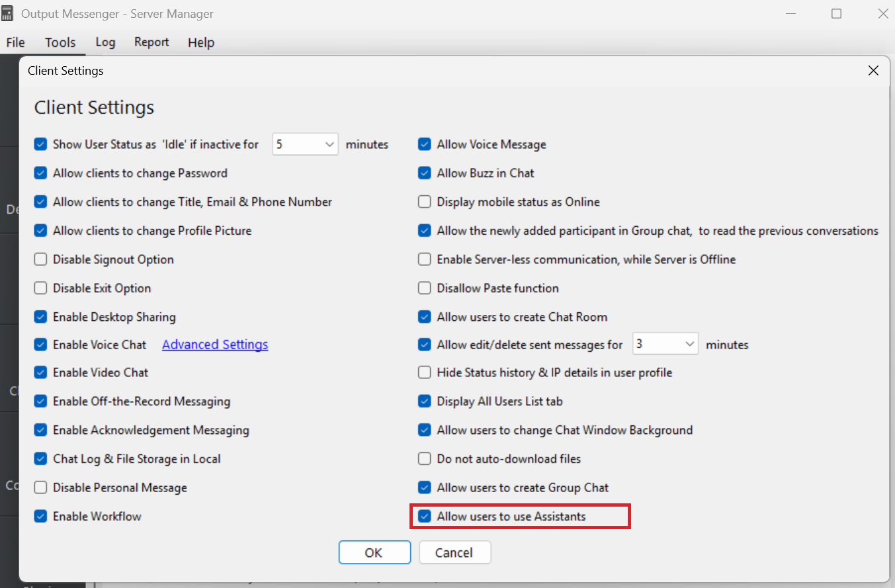Minimize the Server Manager window
The width and height of the screenshot is (895, 588).
(790, 13)
